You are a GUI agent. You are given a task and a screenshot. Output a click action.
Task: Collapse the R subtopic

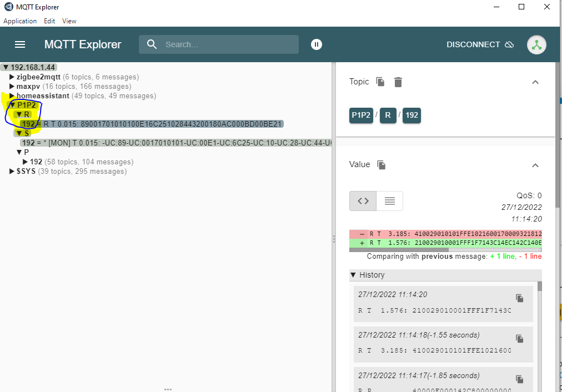[19, 114]
